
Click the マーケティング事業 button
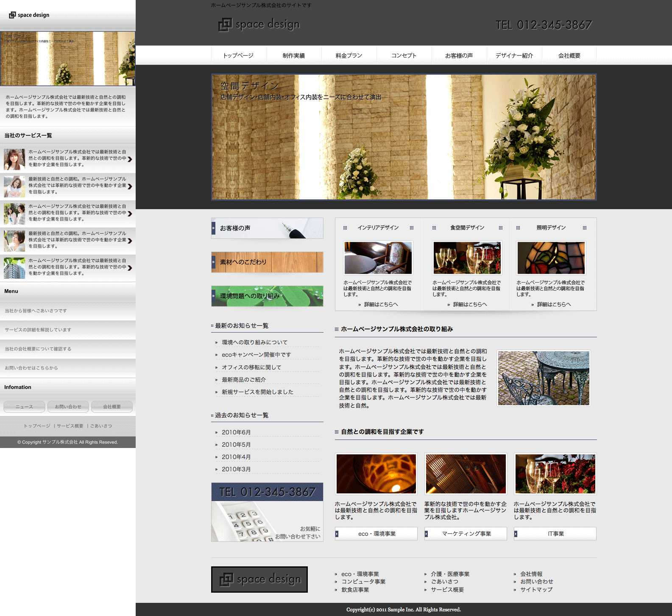(x=466, y=534)
